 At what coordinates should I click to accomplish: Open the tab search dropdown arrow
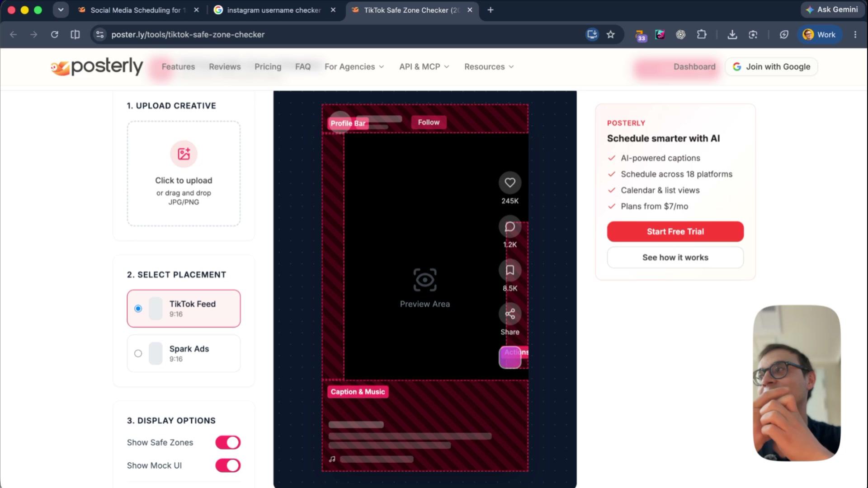pos(61,9)
